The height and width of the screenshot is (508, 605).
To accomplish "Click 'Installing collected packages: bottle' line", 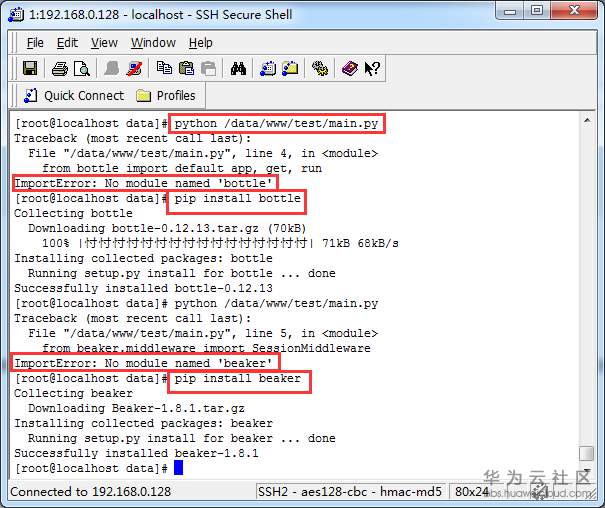I will pyautogui.click(x=144, y=258).
